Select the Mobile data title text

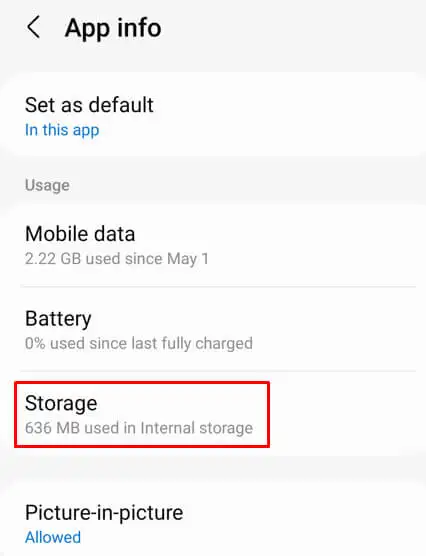click(x=80, y=234)
